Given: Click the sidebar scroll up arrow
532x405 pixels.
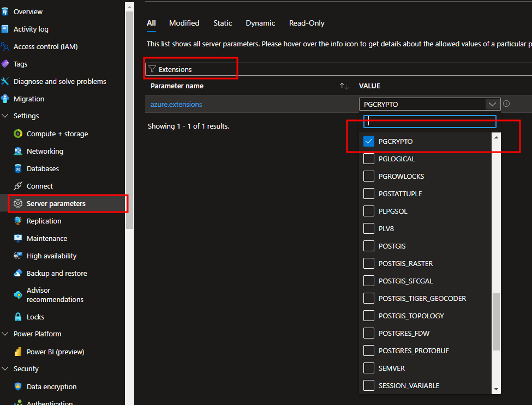Looking at the screenshot, I should 129,7.
